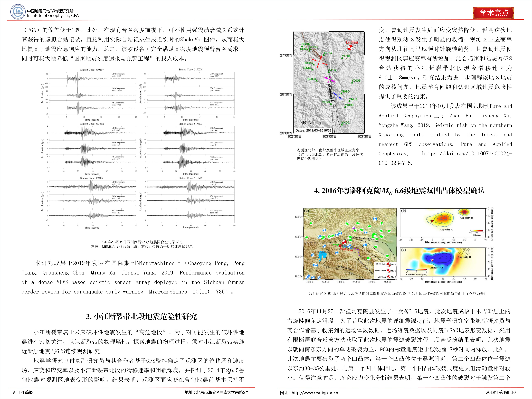The image size is (532, 399).
Task: Click EW Component peak: 199.08 label
Action: [x=216, y=89]
